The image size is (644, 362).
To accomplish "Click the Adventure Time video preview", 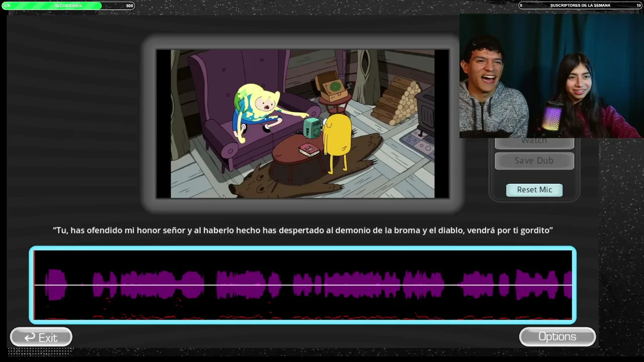I will click(x=303, y=124).
